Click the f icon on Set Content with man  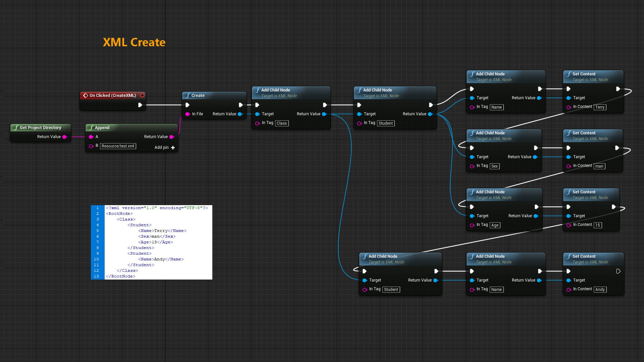[x=569, y=133]
